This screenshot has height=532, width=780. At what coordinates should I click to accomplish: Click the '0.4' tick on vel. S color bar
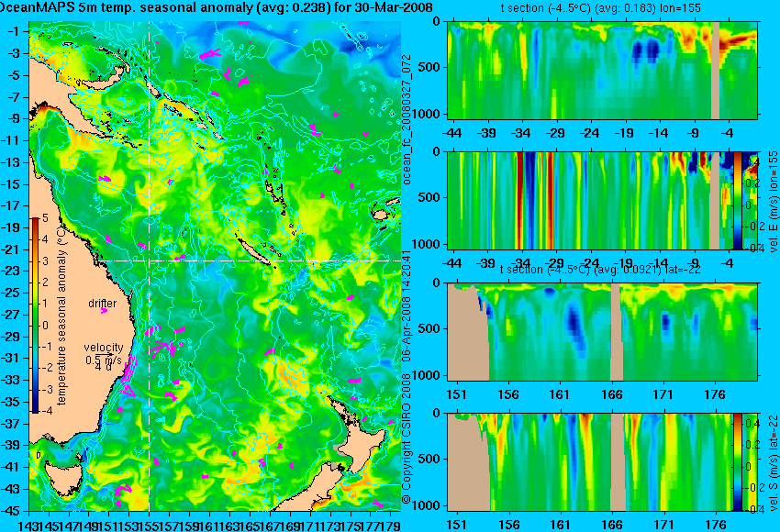pyautogui.click(x=750, y=424)
